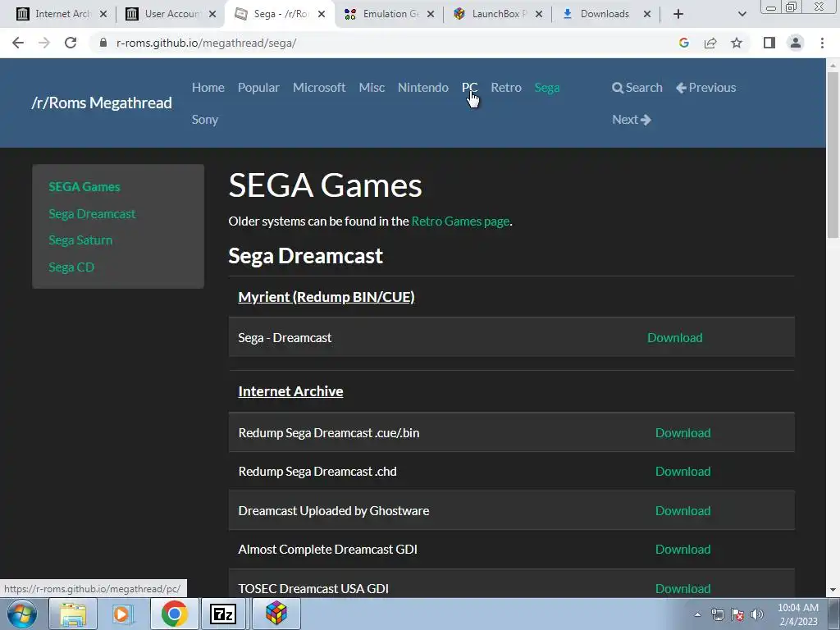Close the LaunchBox tab
Screen dimensions: 840x630
click(539, 14)
